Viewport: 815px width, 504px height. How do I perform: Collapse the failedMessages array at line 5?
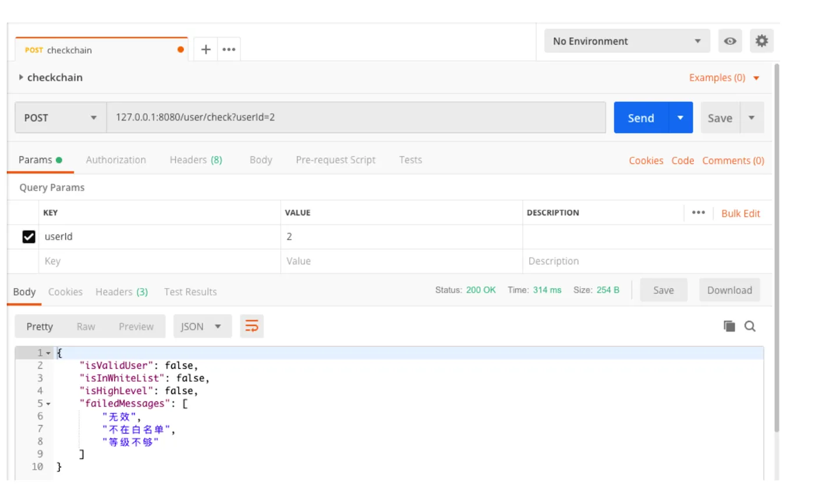[x=48, y=404]
